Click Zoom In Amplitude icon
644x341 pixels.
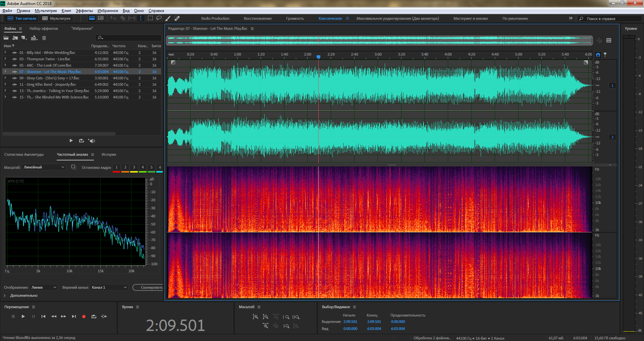tap(255, 317)
